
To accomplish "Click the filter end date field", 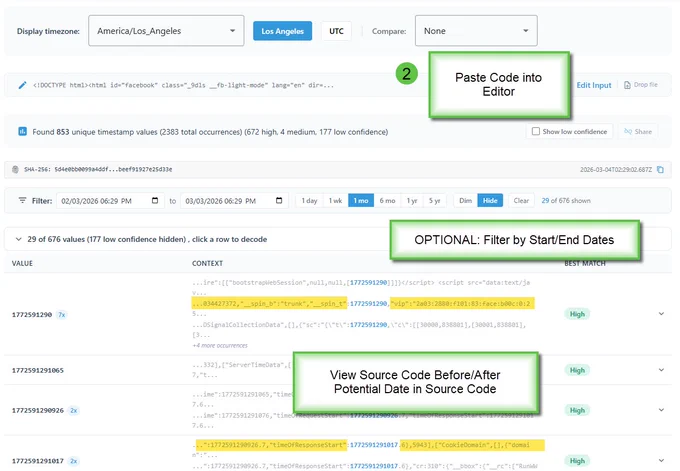I will [234, 200].
